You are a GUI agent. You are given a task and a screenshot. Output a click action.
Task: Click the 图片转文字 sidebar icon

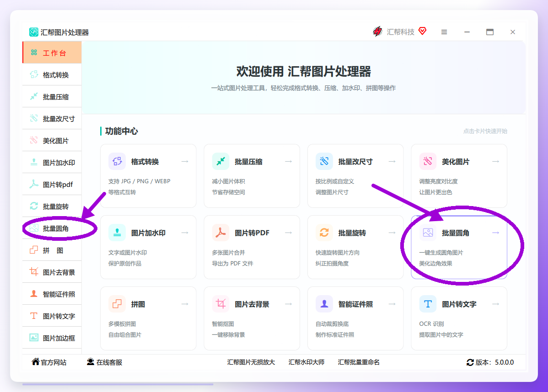pyautogui.click(x=34, y=316)
